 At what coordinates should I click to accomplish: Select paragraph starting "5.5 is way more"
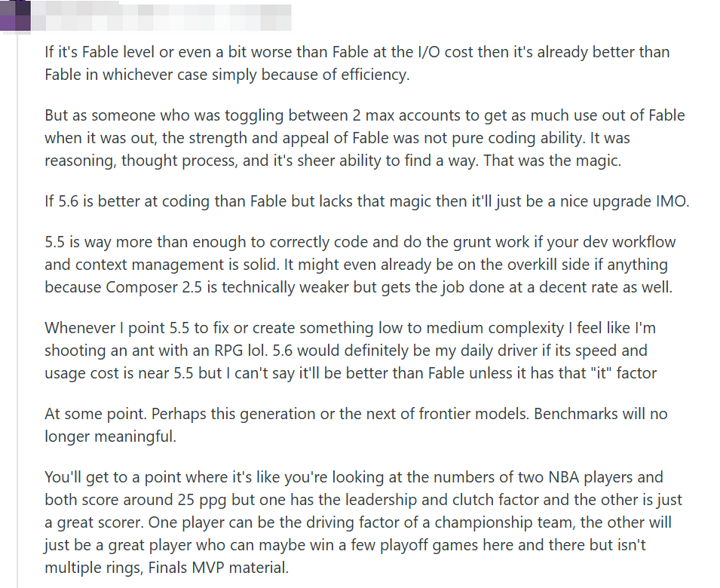pos(360,265)
